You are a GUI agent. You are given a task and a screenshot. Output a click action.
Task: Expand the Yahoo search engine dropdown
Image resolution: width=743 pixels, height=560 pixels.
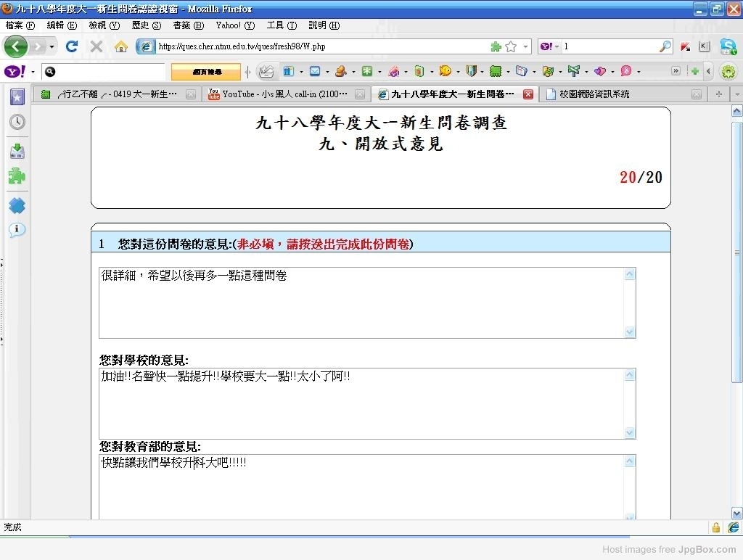pyautogui.click(x=549, y=46)
